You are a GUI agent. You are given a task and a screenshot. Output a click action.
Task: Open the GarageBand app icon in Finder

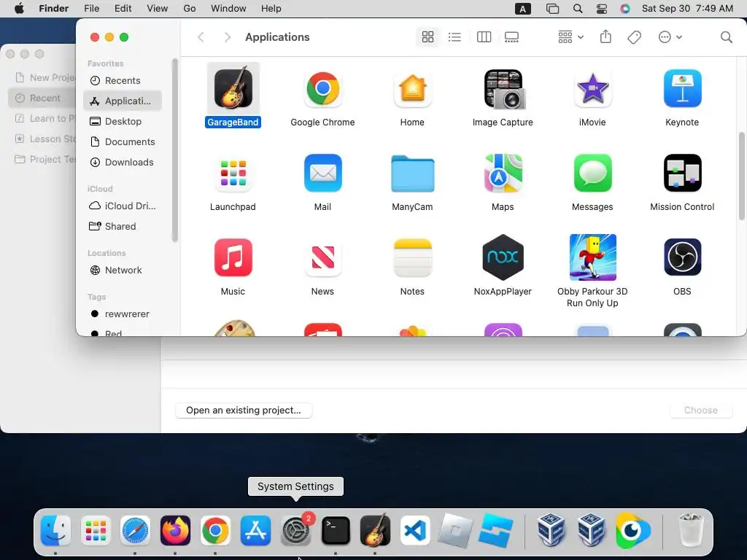click(x=233, y=88)
